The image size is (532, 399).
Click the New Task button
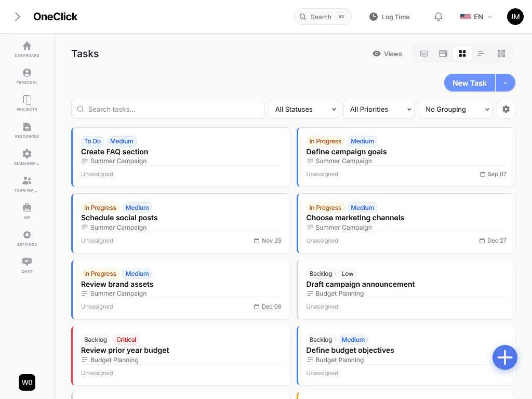coord(470,83)
